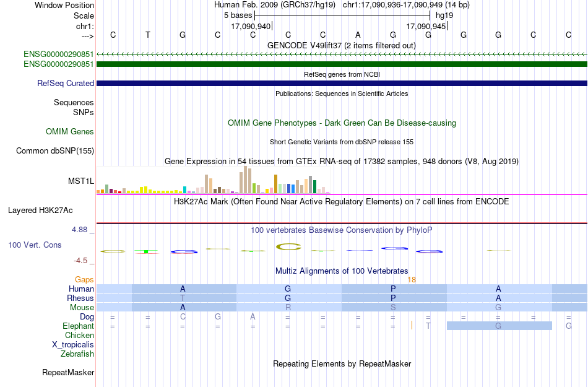Screen dimensions: 588x387
Task: Click the Rhesus species label
Action: coord(80,298)
